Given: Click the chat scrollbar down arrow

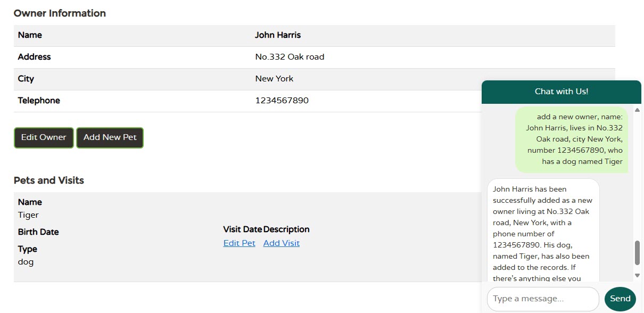Looking at the screenshot, I should point(637,275).
